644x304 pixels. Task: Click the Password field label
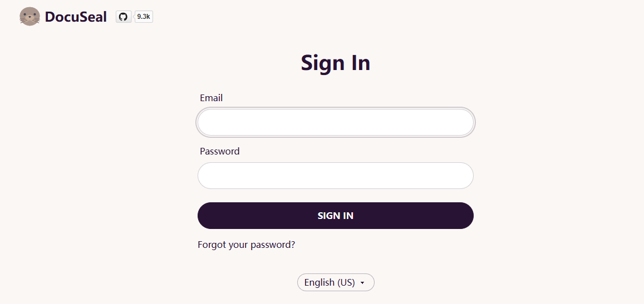click(220, 151)
